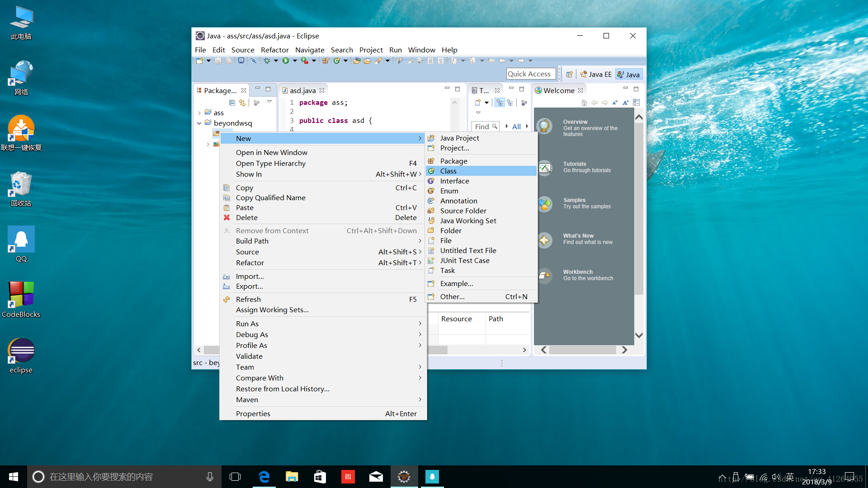Screen dimensions: 868x488
Task: Select the JUnit Test Case icon
Action: pyautogui.click(x=431, y=260)
